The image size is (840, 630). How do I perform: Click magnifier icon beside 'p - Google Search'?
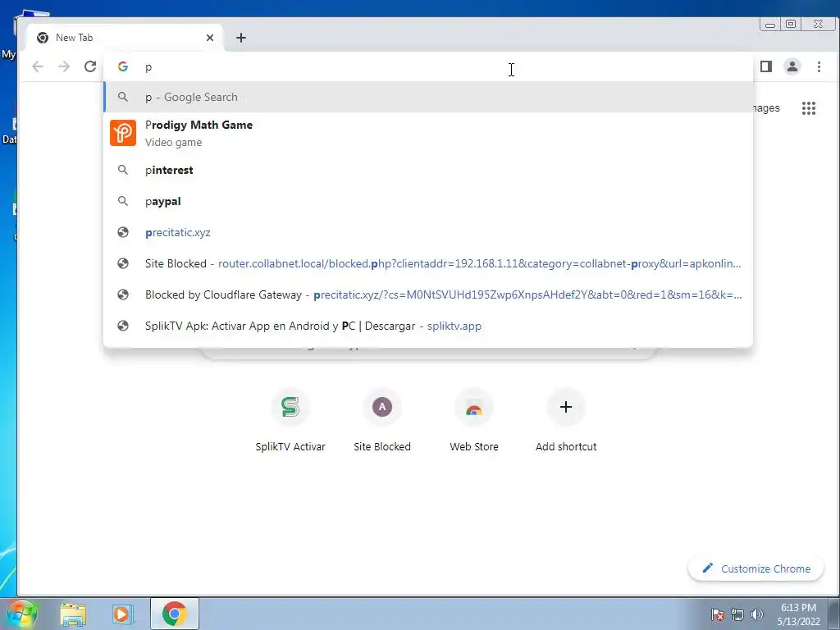(x=123, y=97)
